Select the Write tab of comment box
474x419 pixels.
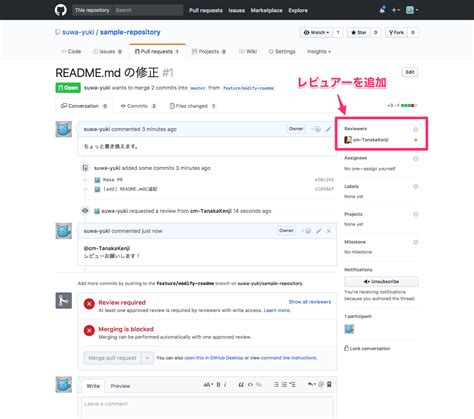click(93, 386)
